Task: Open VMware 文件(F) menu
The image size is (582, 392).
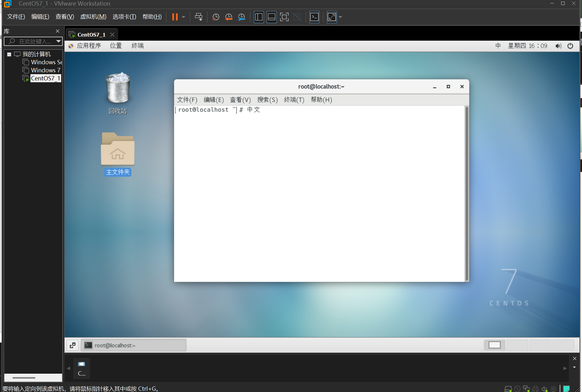Action: 16,17
